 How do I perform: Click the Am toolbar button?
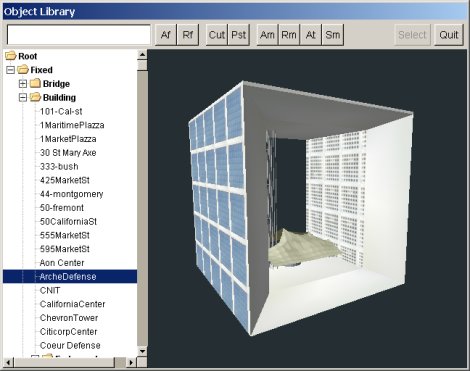(267, 35)
